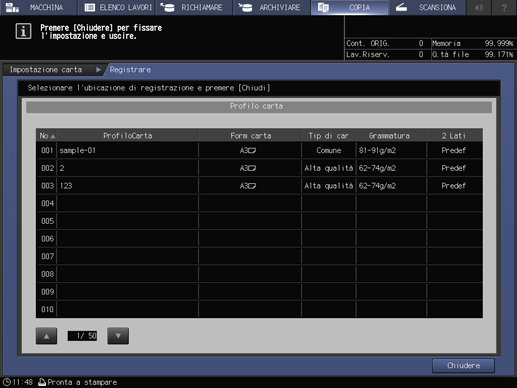
Task: Click the printer Pronta a stampare icon
Action: pos(42,382)
